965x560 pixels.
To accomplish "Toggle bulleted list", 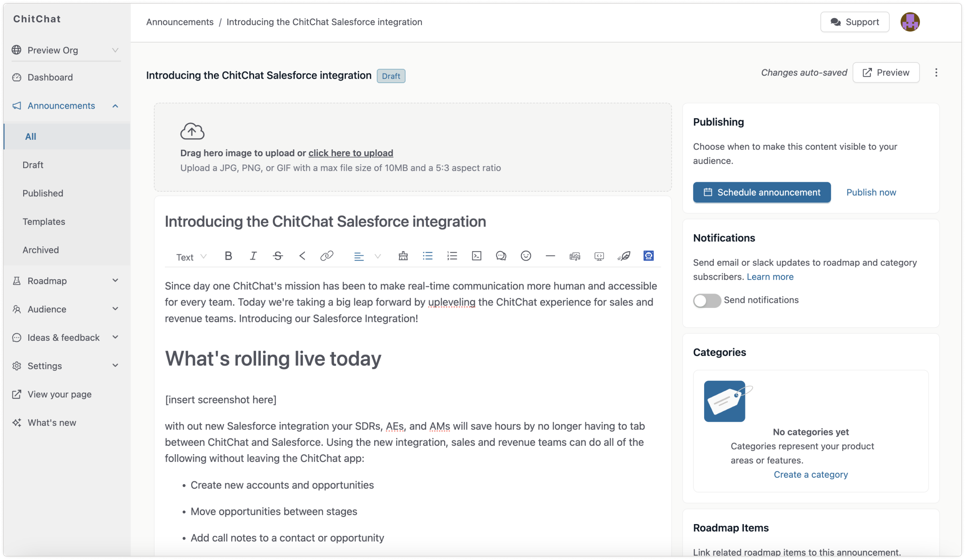I will [427, 256].
